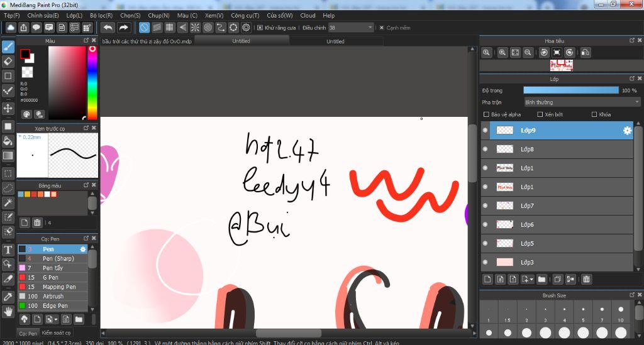Viewport: 644px width, 345px height.
Task: Open the Bộ lọc(R) menu
Action: tap(101, 16)
